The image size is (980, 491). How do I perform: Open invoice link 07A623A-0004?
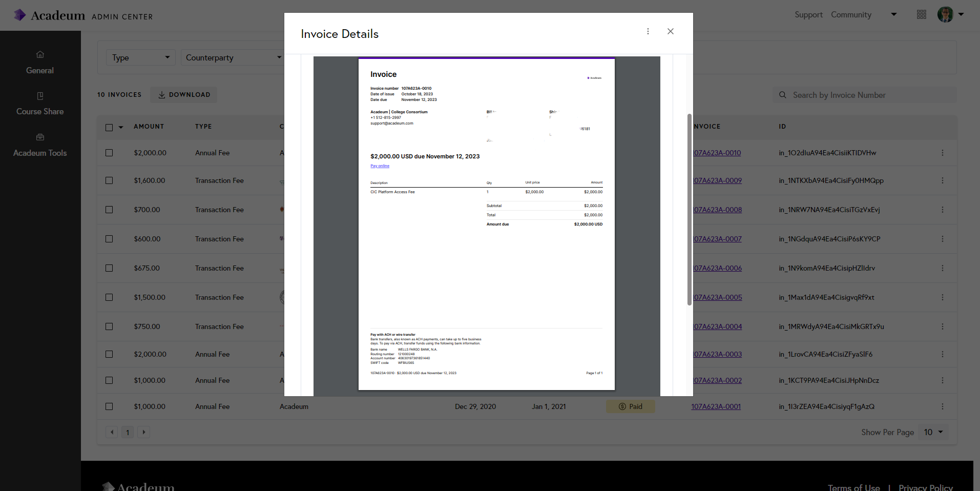tap(717, 326)
